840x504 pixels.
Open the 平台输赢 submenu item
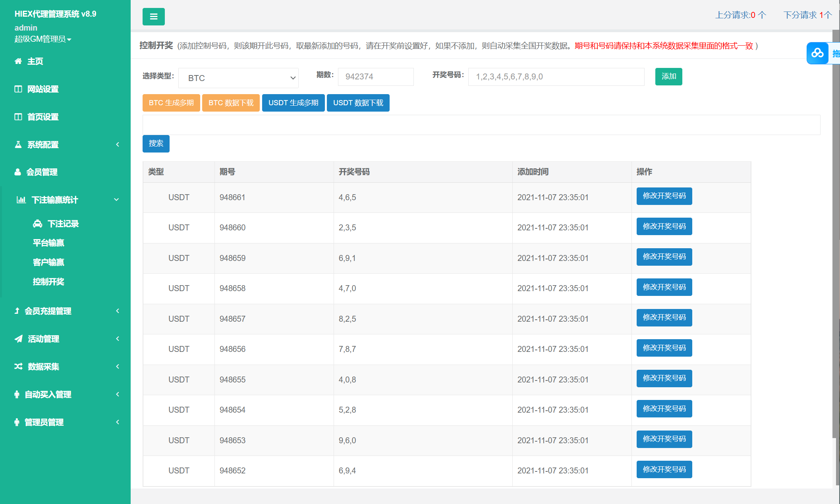point(48,243)
